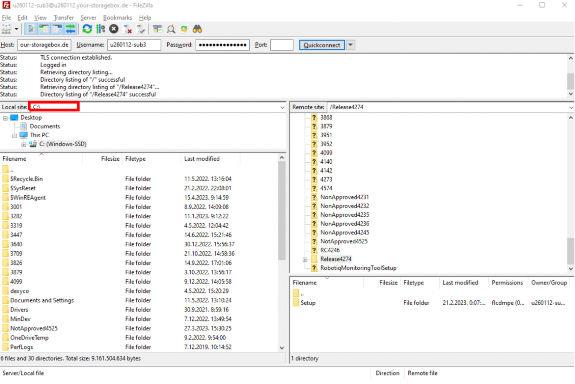Click the Password input field

tap(222, 45)
